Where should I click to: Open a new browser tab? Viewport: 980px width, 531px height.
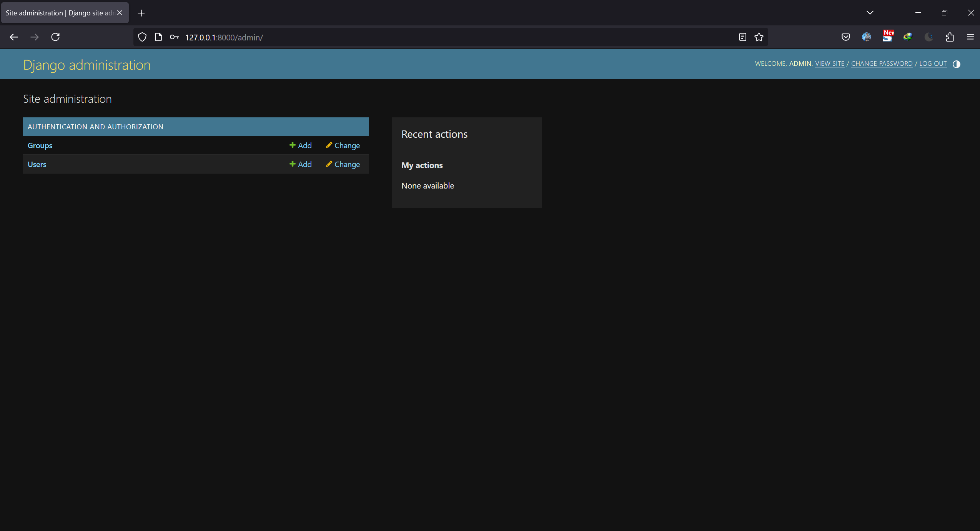[x=141, y=13]
